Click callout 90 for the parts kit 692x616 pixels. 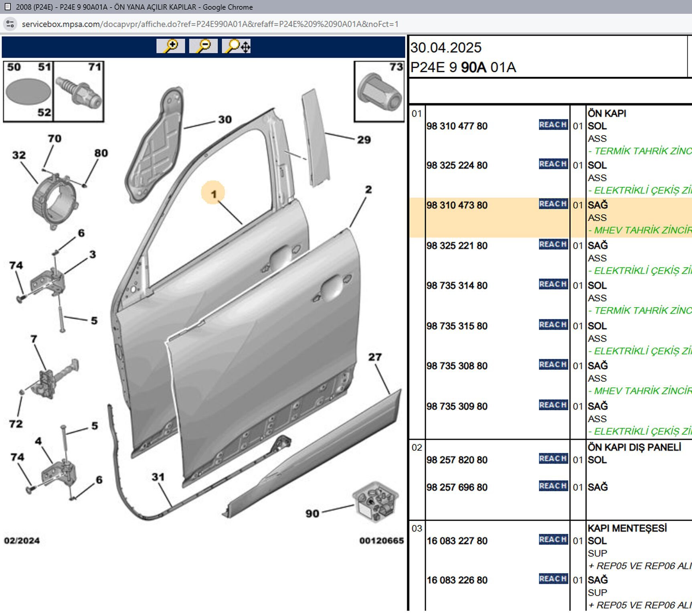(312, 513)
